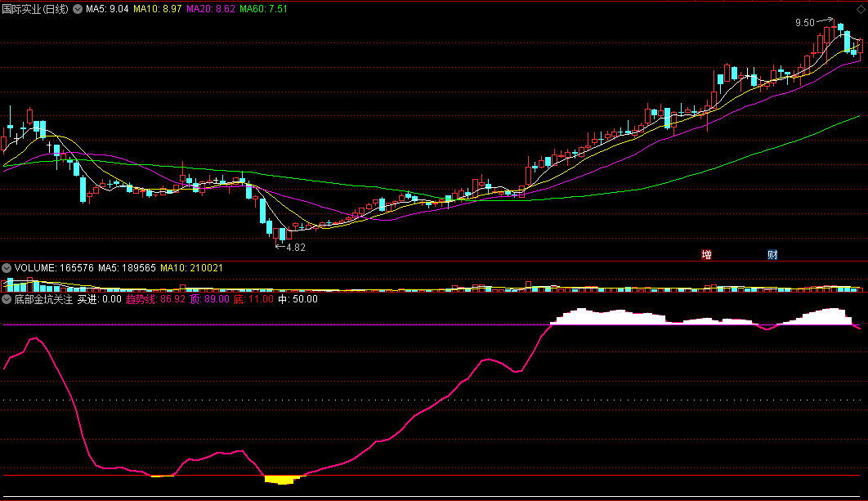Image resolution: width=868 pixels, height=501 pixels.
Task: Click the 买进: 0.00 value
Action: (99, 299)
